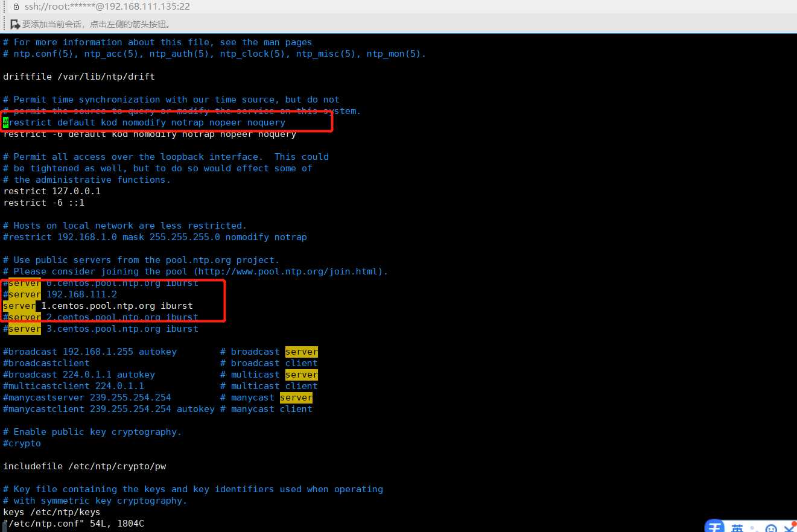
Task: Click the '# multicast client' comment
Action: click(269, 386)
